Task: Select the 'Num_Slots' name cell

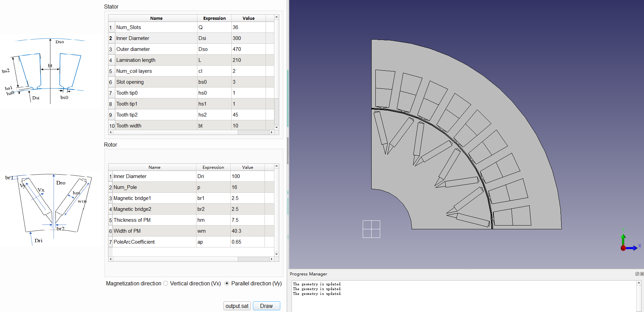Action: point(156,27)
